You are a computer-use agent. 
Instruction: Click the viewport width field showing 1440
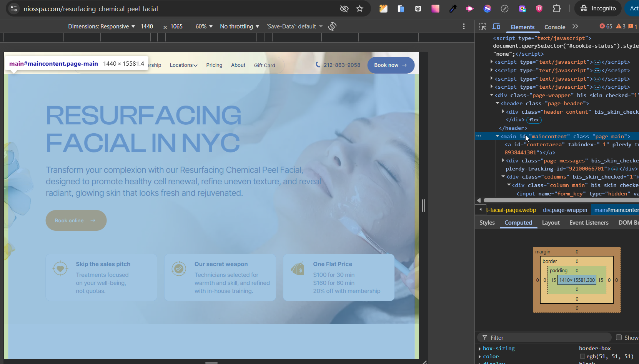147,26
